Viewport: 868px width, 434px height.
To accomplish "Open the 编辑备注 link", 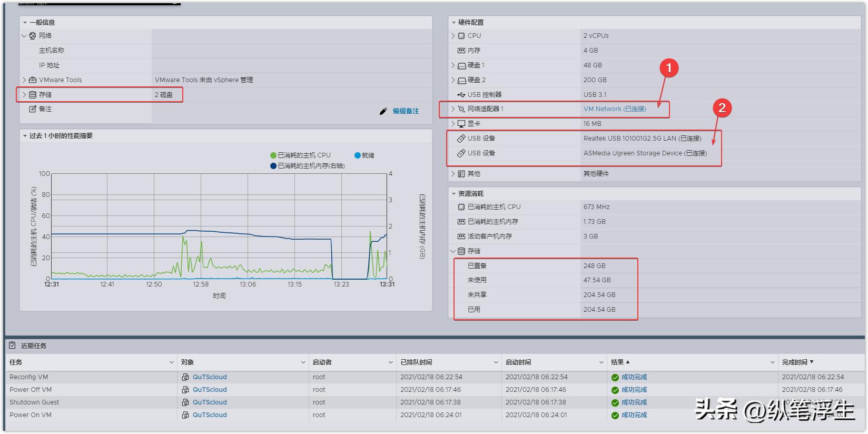I will click(406, 111).
